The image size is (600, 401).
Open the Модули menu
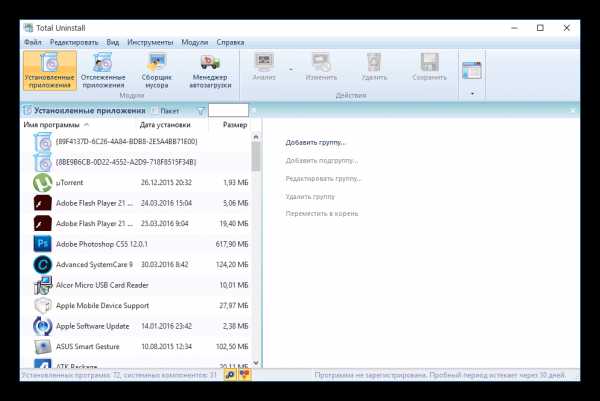pyautogui.click(x=194, y=42)
